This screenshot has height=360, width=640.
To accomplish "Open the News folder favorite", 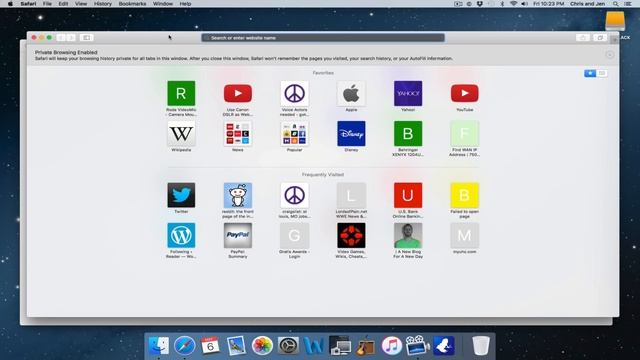I will (x=238, y=133).
